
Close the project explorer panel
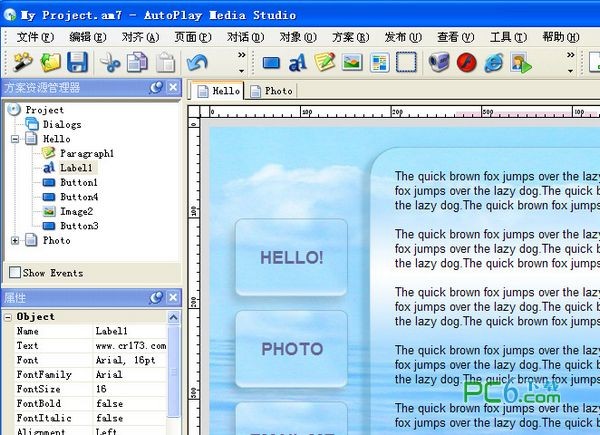[x=173, y=87]
